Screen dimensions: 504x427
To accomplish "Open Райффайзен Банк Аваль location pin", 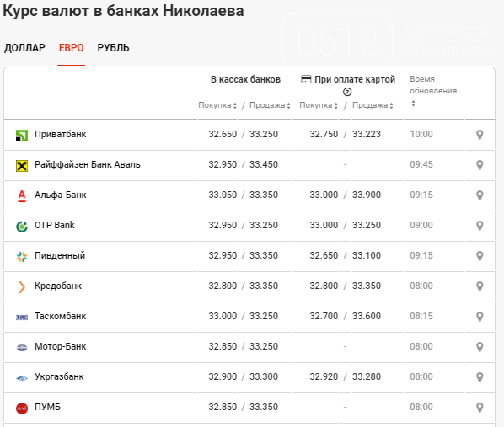I will click(480, 165).
